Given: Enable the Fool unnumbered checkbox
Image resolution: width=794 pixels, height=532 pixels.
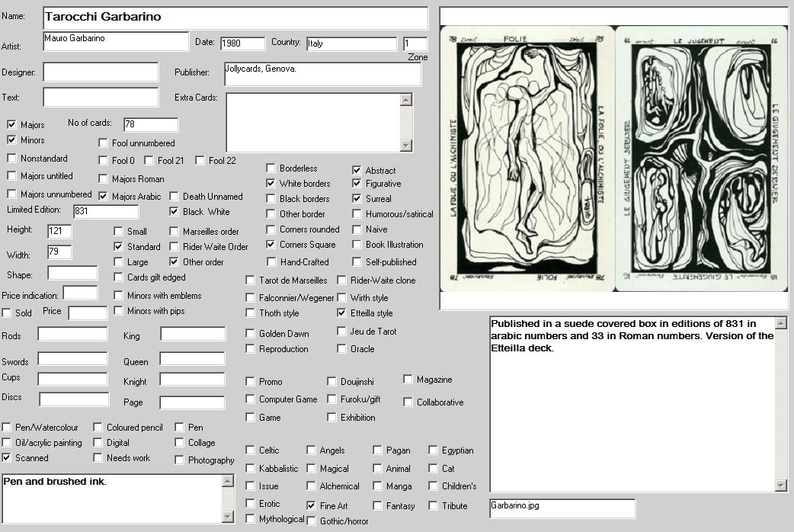Looking at the screenshot, I should coord(103,143).
